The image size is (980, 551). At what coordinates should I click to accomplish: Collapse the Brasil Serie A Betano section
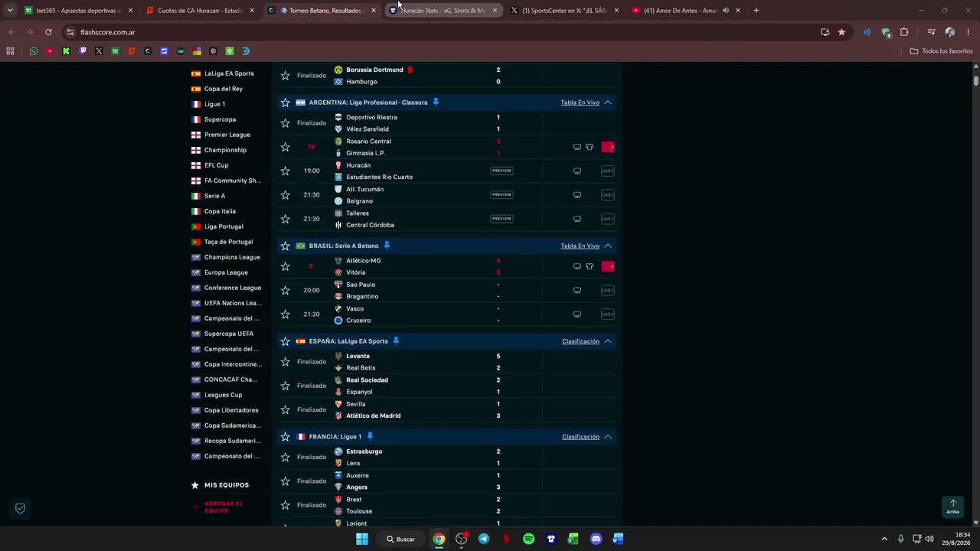(608, 246)
